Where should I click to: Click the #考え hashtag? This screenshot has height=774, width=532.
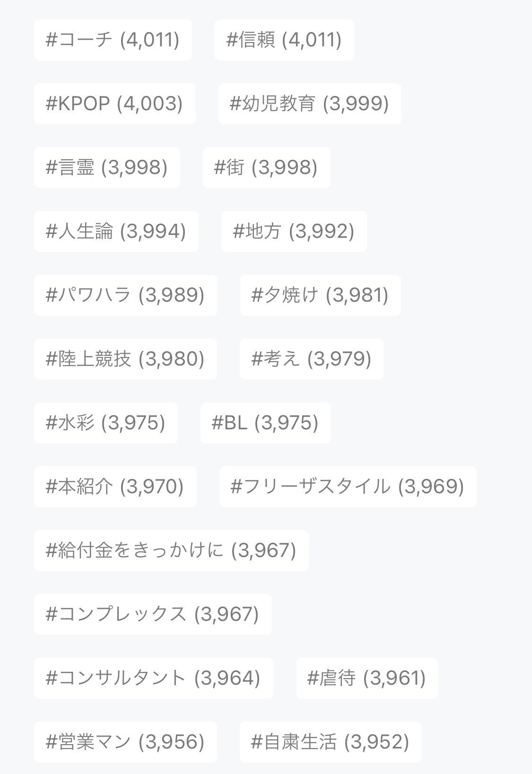click(x=311, y=359)
